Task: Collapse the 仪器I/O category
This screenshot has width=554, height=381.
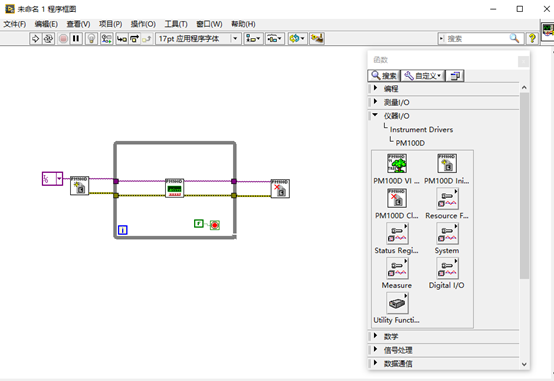Action: tap(375, 115)
